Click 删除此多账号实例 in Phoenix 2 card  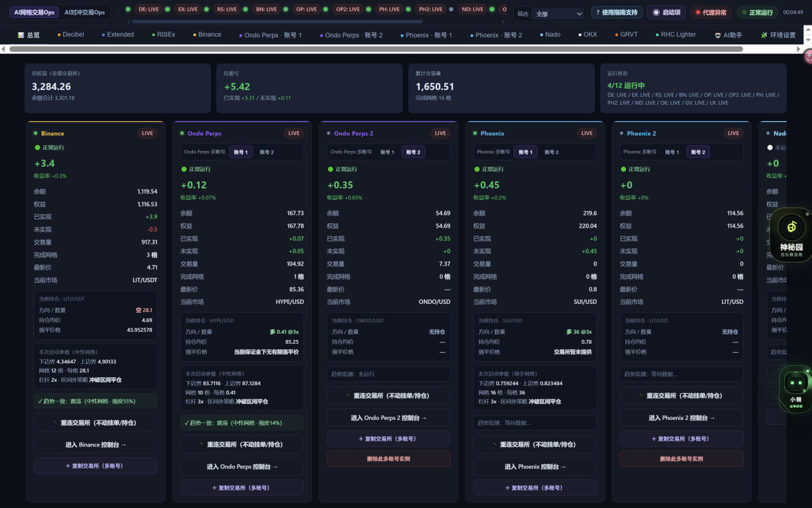pos(681,459)
